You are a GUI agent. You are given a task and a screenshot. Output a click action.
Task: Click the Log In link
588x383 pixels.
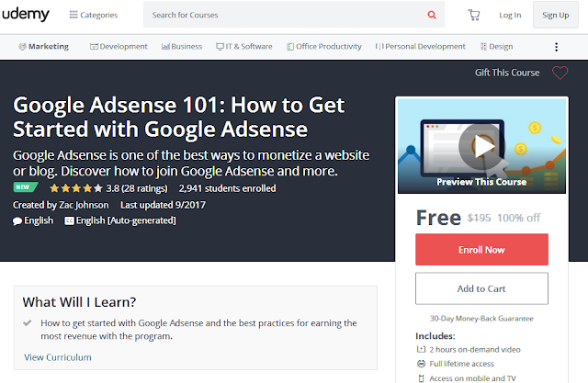tap(510, 15)
